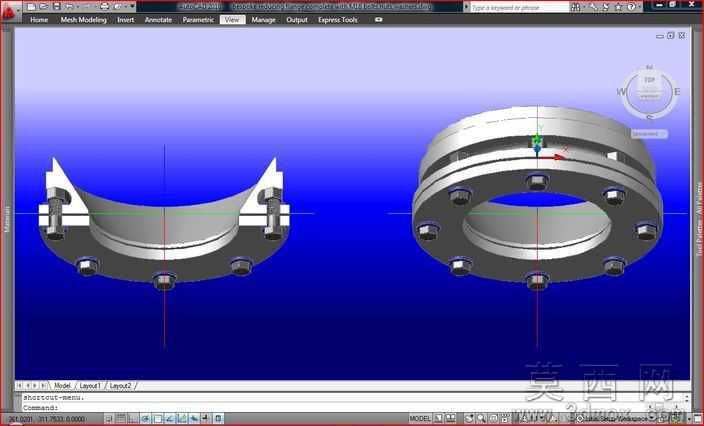The height and width of the screenshot is (426, 704).
Task: Click the keyword search input field
Action: (520, 7)
